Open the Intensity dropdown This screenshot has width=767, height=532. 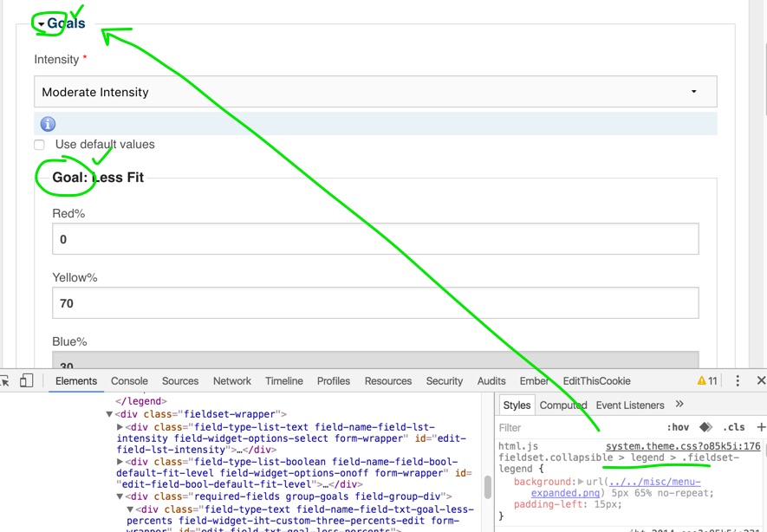375,92
